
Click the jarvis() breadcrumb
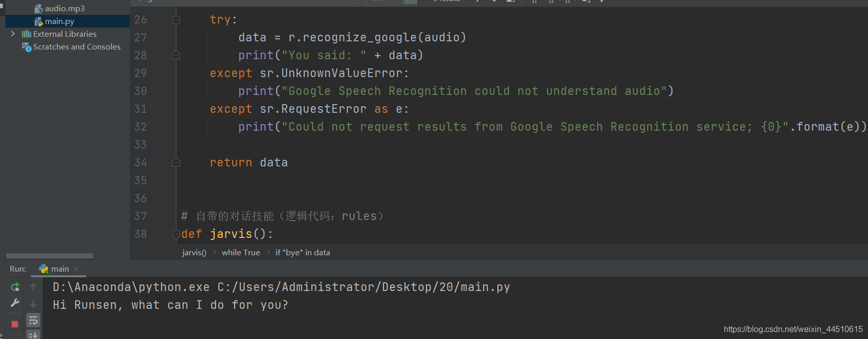point(194,253)
